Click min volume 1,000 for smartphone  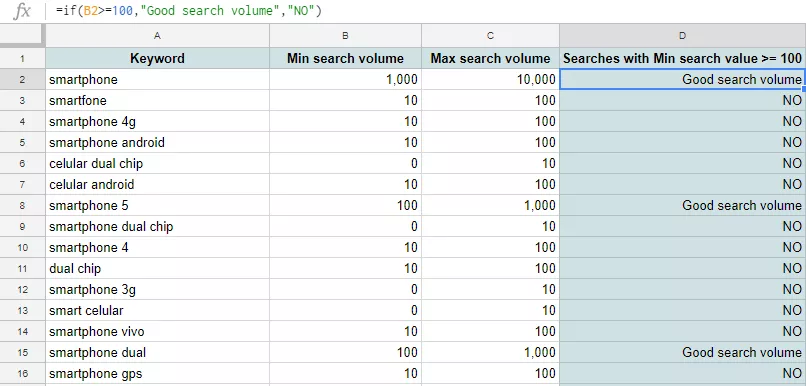coord(345,80)
